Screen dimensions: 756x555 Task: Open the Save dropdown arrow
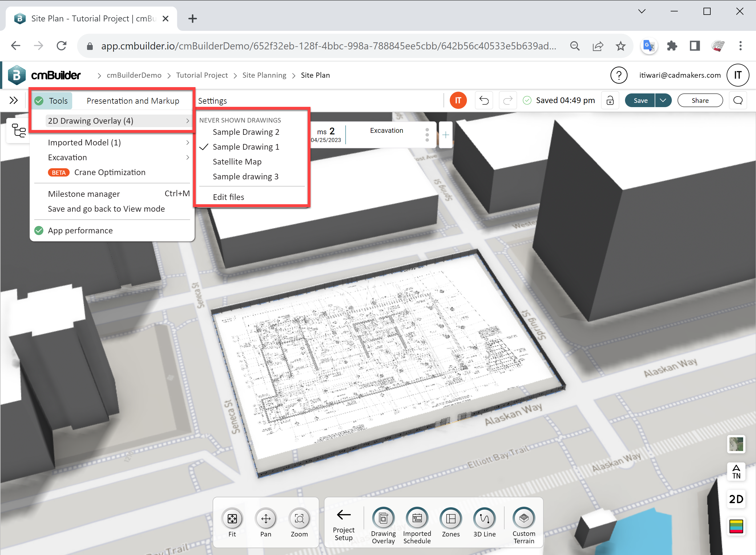(663, 100)
